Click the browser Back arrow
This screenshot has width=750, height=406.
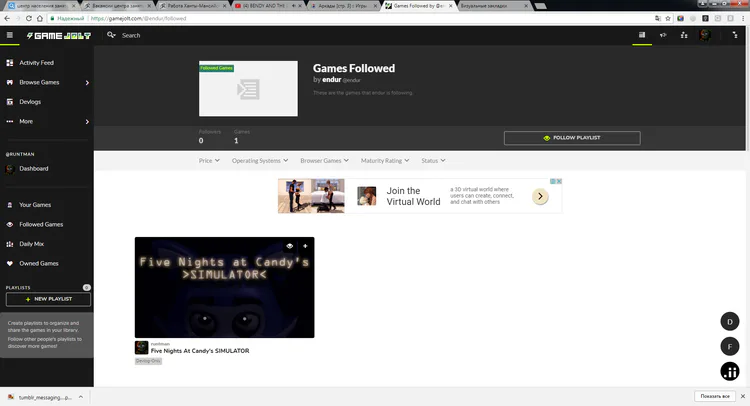click(7, 18)
